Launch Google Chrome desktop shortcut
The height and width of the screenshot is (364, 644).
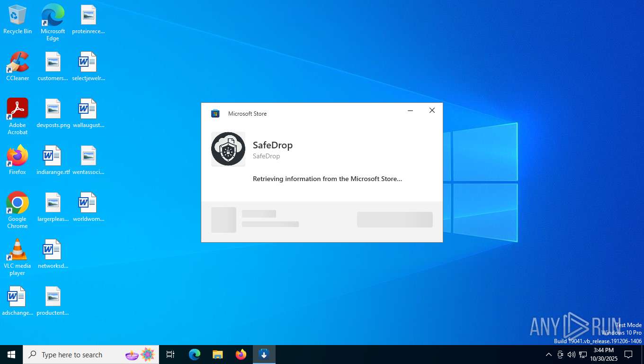click(18, 210)
